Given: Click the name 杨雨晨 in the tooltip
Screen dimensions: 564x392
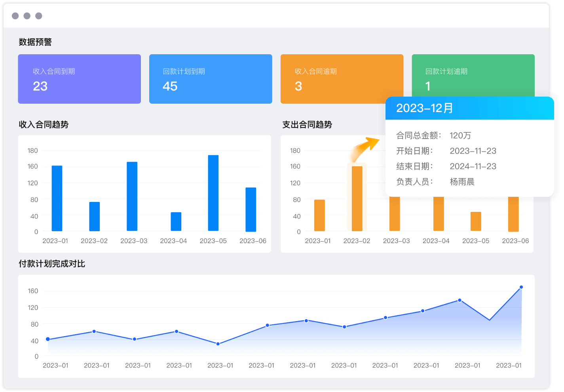Looking at the screenshot, I should 462,182.
